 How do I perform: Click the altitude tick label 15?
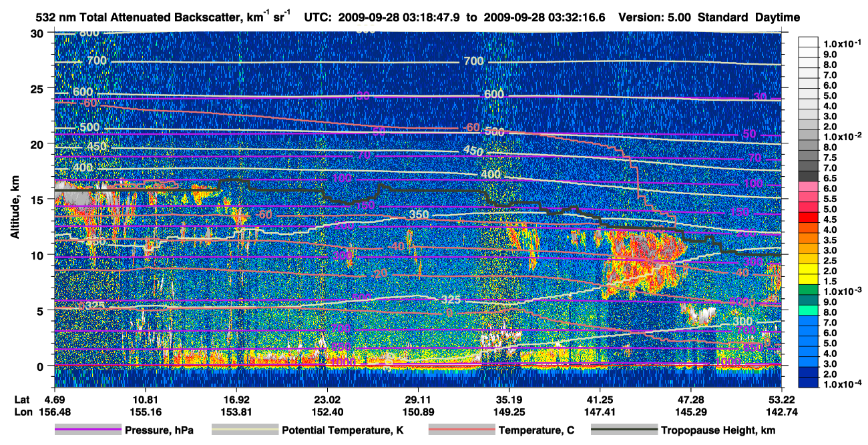tap(39, 199)
